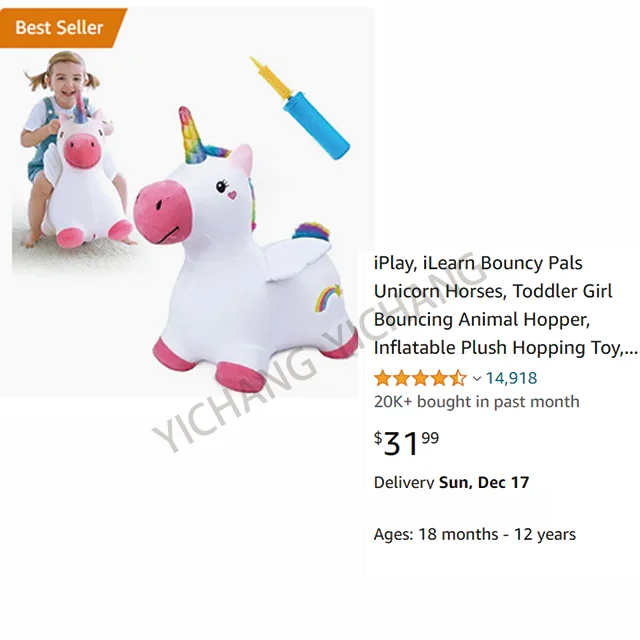The image size is (640, 640).
Task: Click the unicorn's pink snout
Action: point(163,212)
